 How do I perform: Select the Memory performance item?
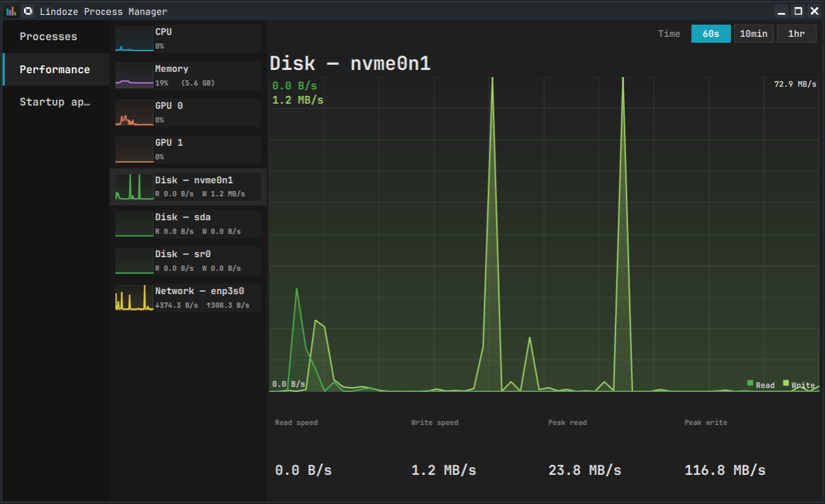click(x=188, y=76)
